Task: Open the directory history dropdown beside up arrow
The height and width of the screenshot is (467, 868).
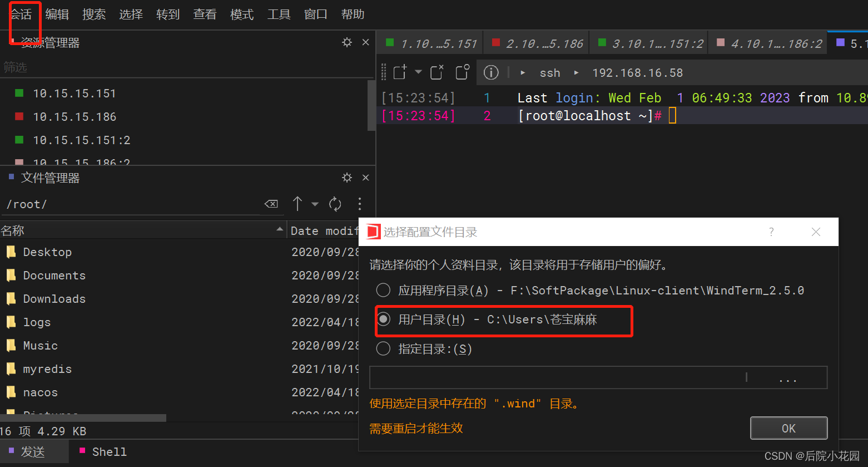Action: (x=315, y=204)
